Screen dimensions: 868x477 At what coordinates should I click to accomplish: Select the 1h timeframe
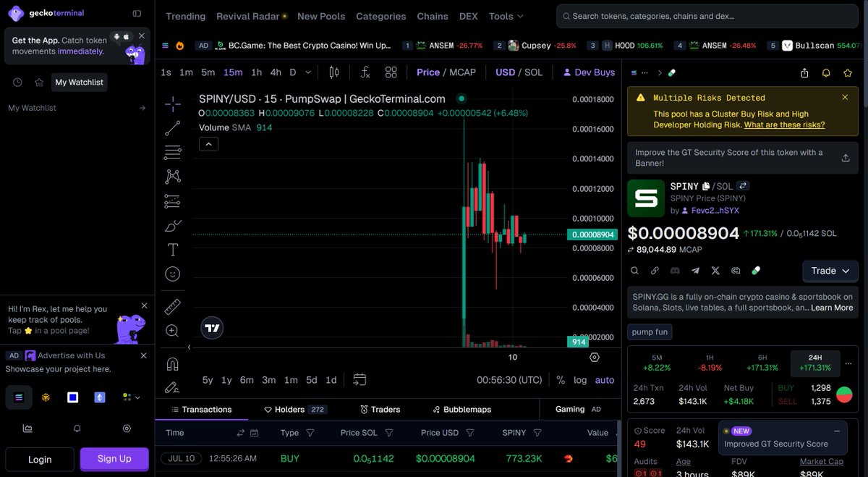pos(256,72)
